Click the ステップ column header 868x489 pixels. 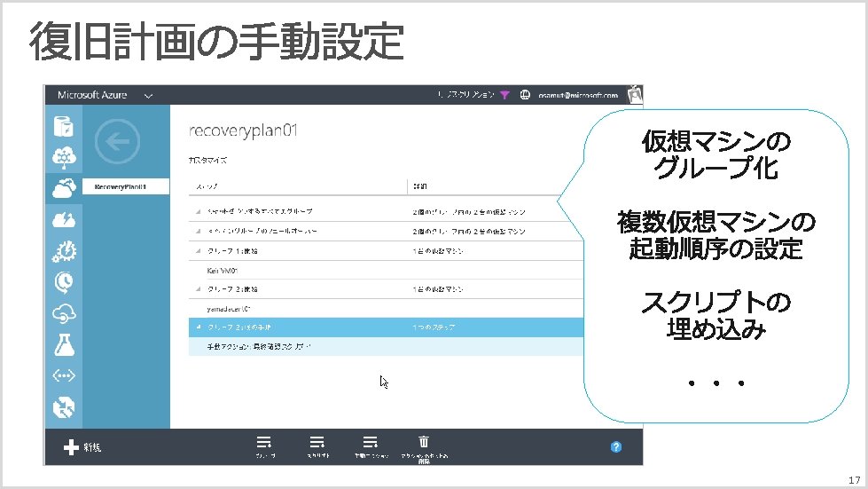point(207,186)
